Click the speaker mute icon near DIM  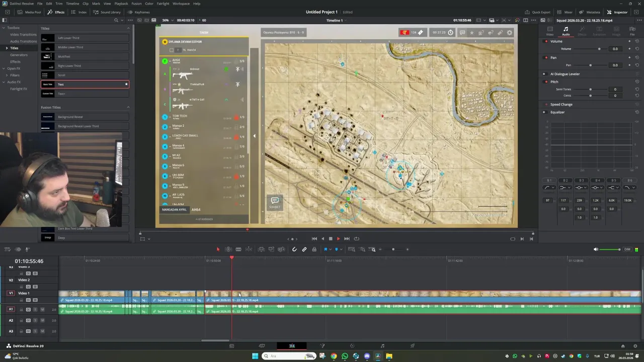(x=596, y=249)
